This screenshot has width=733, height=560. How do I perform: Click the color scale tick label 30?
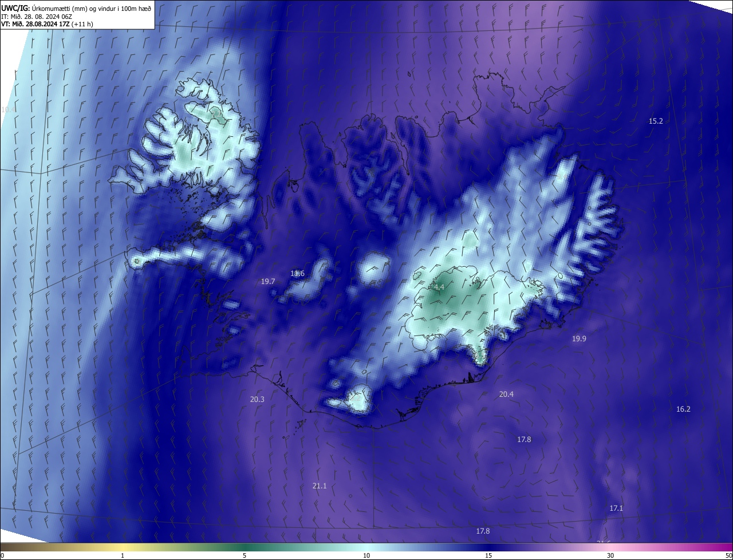[x=610, y=555]
